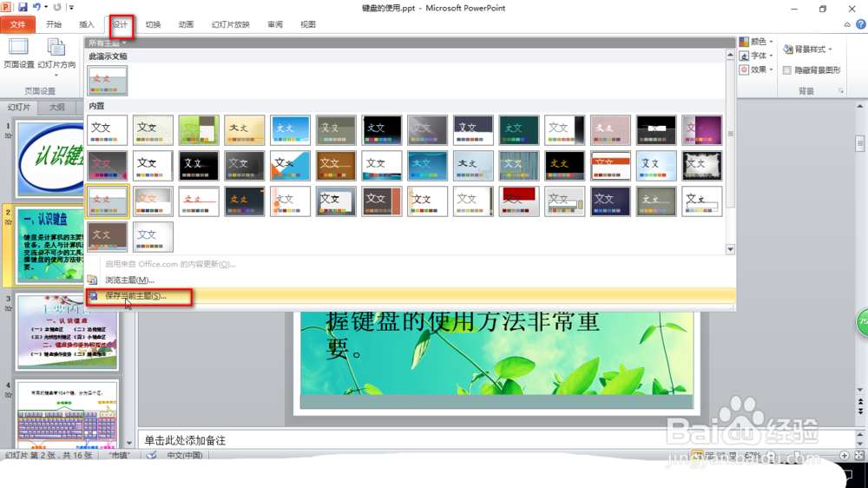Click the minimize ribbon caret icon
Screen dimensions: 868x488
point(847,24)
